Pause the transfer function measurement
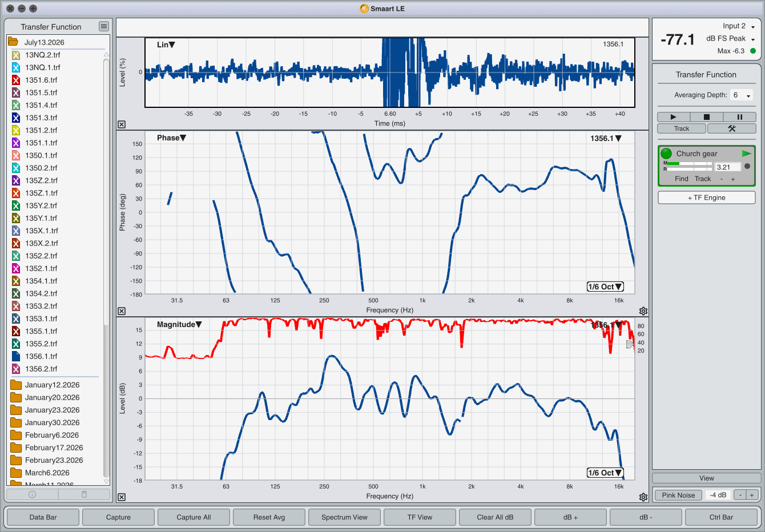765x532 pixels. coord(739,117)
